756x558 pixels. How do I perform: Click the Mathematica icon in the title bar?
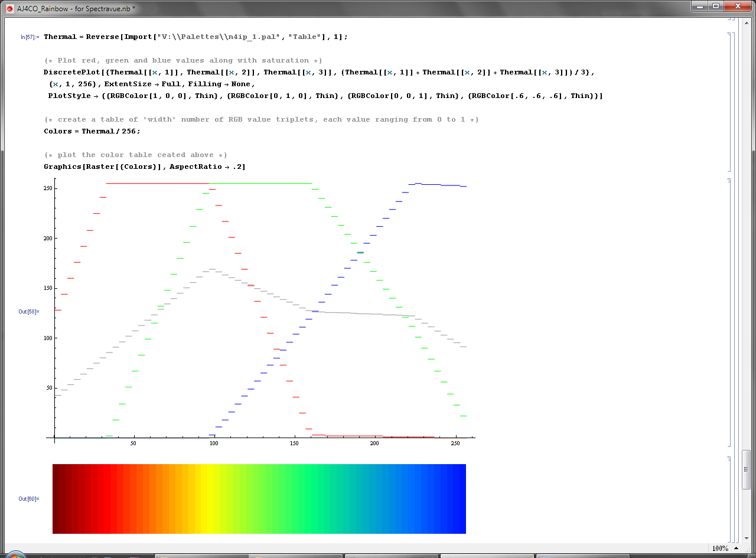(x=9, y=9)
